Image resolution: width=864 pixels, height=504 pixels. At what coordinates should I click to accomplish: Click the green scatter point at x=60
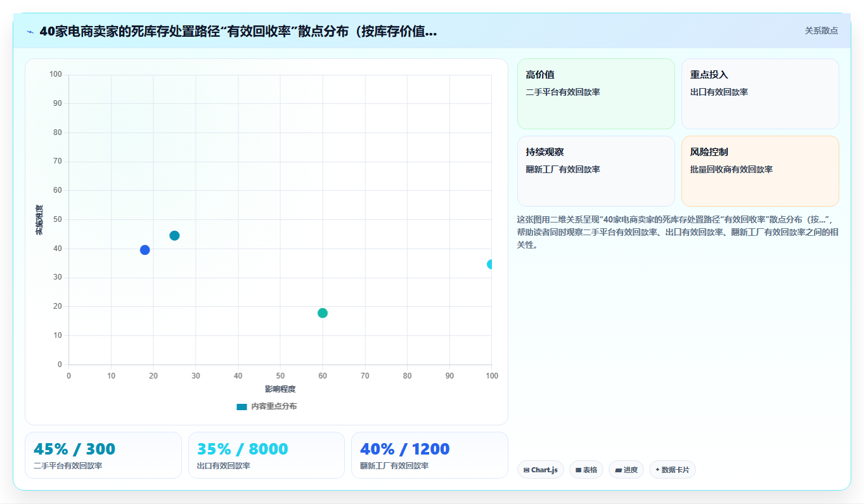[x=323, y=313]
